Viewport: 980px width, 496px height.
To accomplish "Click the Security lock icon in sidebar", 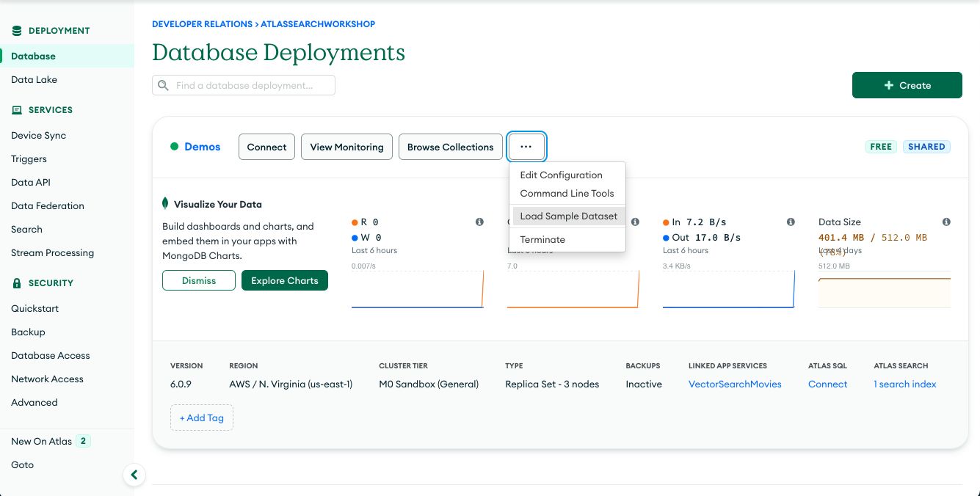I will point(17,283).
